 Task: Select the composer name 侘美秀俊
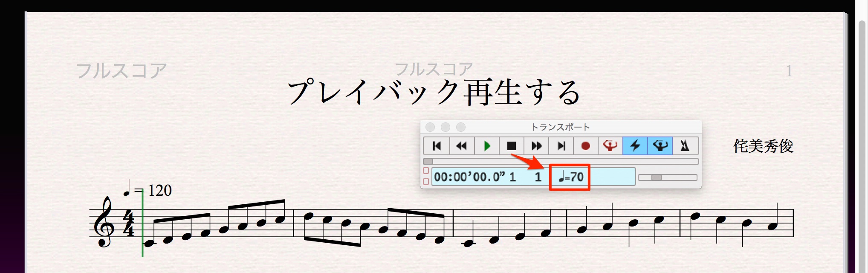(x=763, y=146)
